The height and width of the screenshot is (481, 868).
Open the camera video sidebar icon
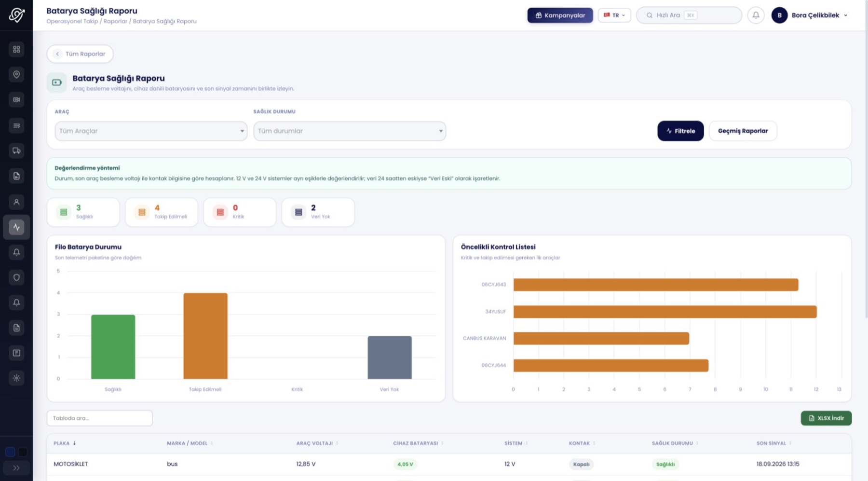tap(16, 100)
